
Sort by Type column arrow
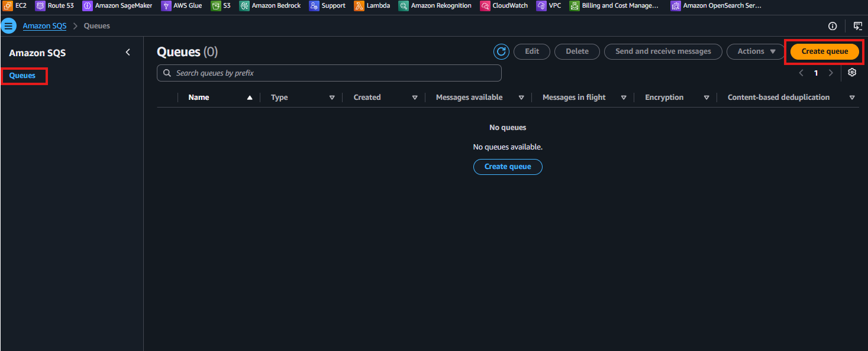(x=332, y=97)
